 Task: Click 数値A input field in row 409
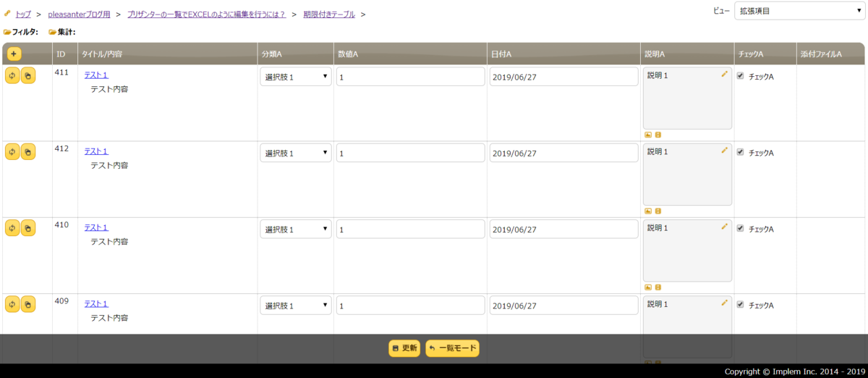point(411,306)
